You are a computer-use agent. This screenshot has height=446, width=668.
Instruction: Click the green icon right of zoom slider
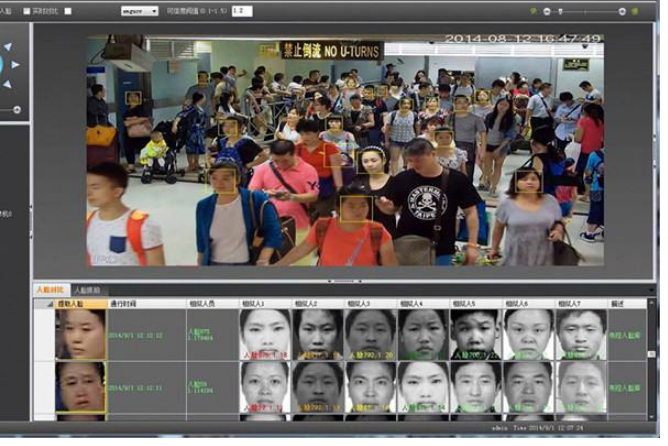[x=635, y=12]
